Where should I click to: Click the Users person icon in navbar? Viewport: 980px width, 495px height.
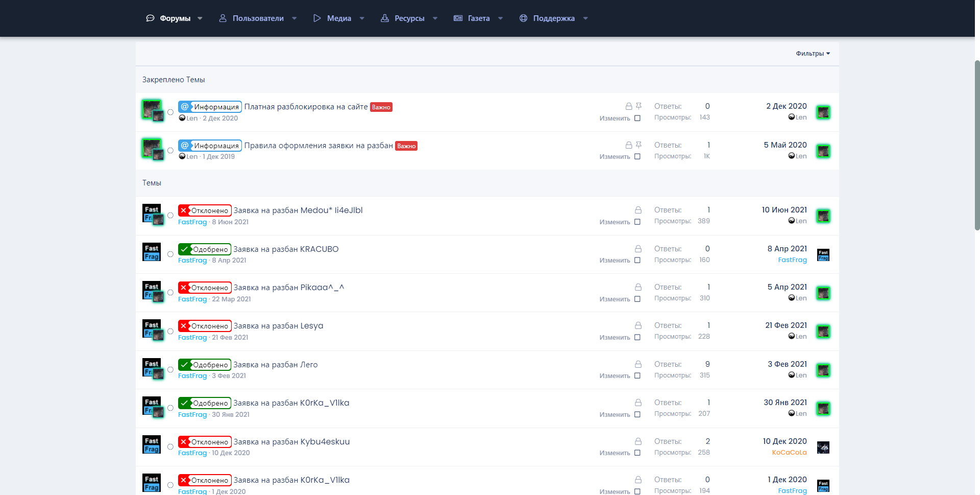pyautogui.click(x=223, y=18)
